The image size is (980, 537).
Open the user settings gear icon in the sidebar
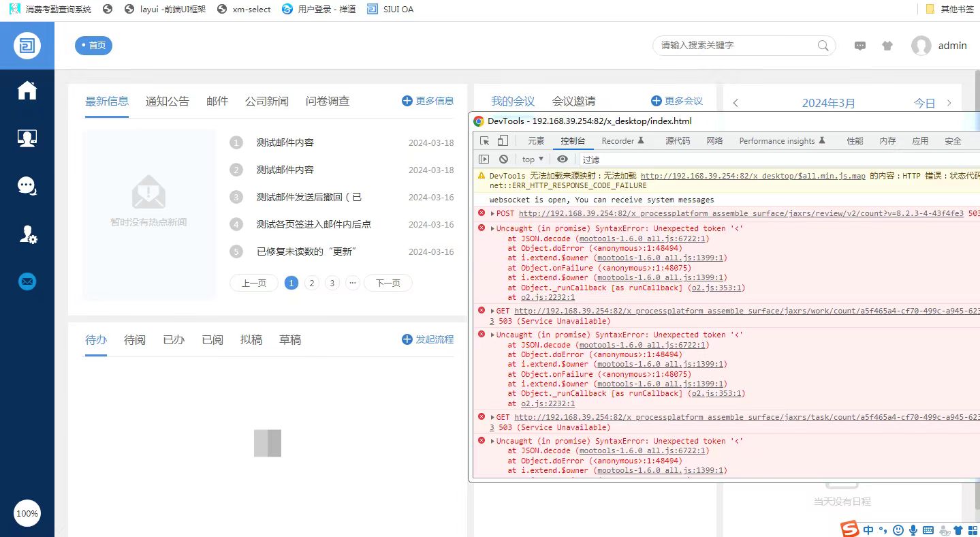pyautogui.click(x=27, y=234)
